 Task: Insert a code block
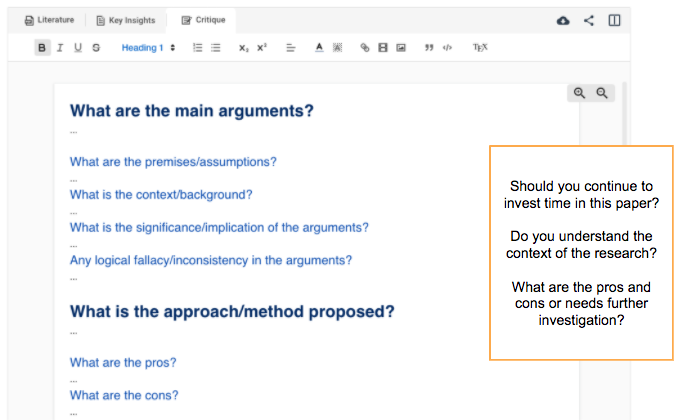pyautogui.click(x=447, y=48)
